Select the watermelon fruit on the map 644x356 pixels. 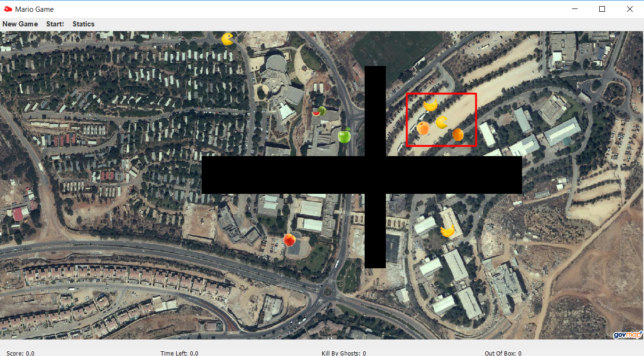[320, 111]
